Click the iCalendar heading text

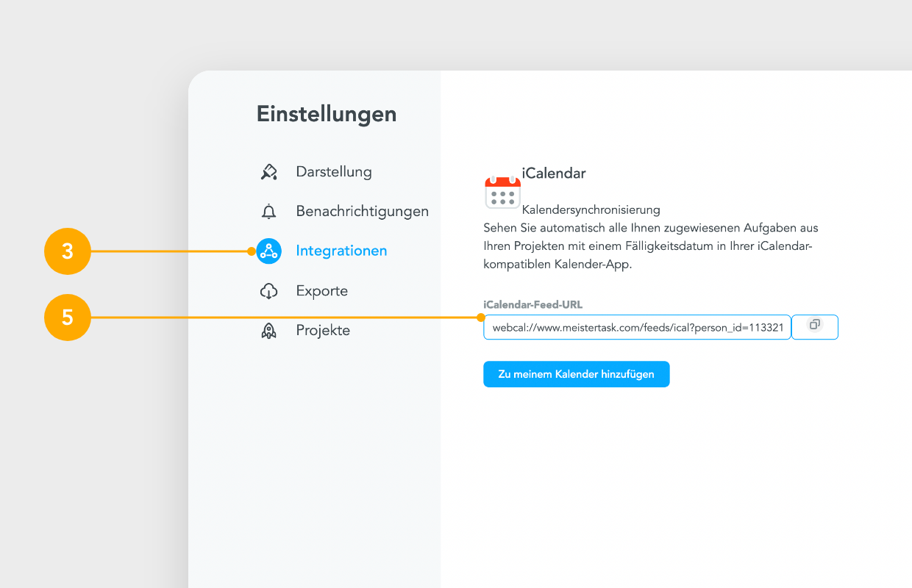point(554,174)
